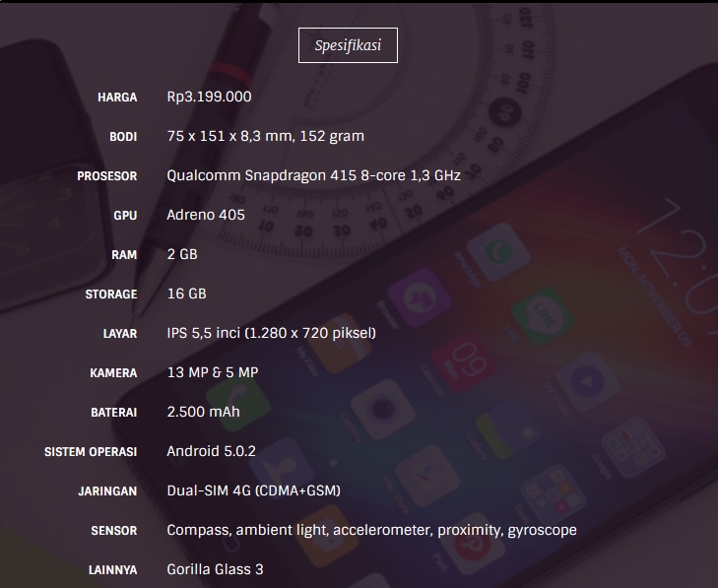
Task: Click the 13 MP & 5 MP value
Action: pos(213,372)
